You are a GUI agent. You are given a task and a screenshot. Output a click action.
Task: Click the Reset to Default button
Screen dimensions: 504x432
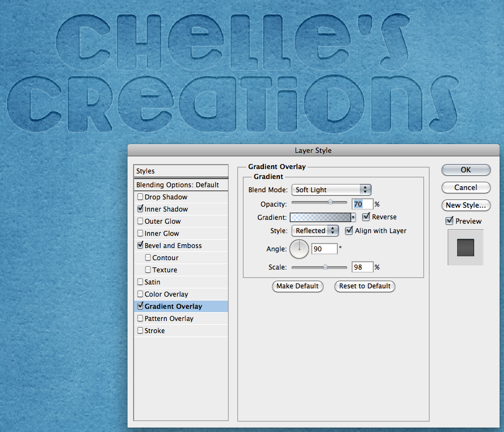(x=365, y=286)
